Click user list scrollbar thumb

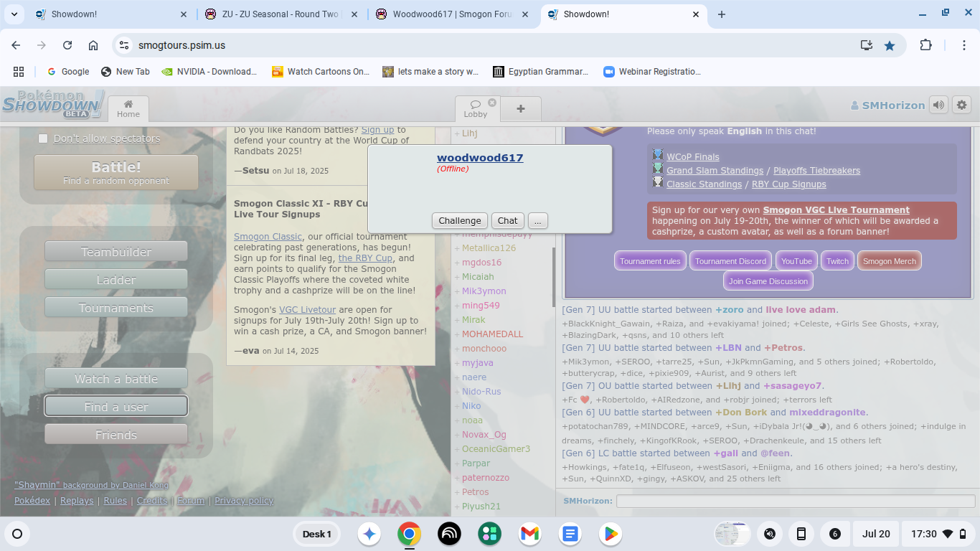553,276
